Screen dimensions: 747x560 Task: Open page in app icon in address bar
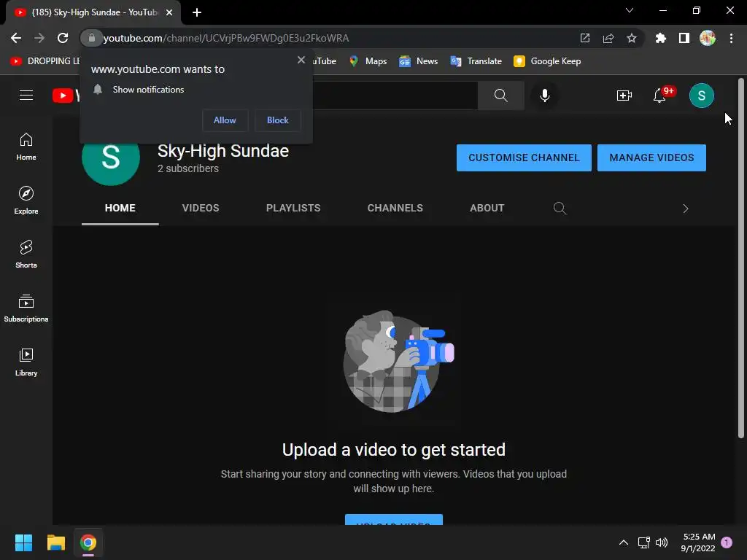pos(584,38)
